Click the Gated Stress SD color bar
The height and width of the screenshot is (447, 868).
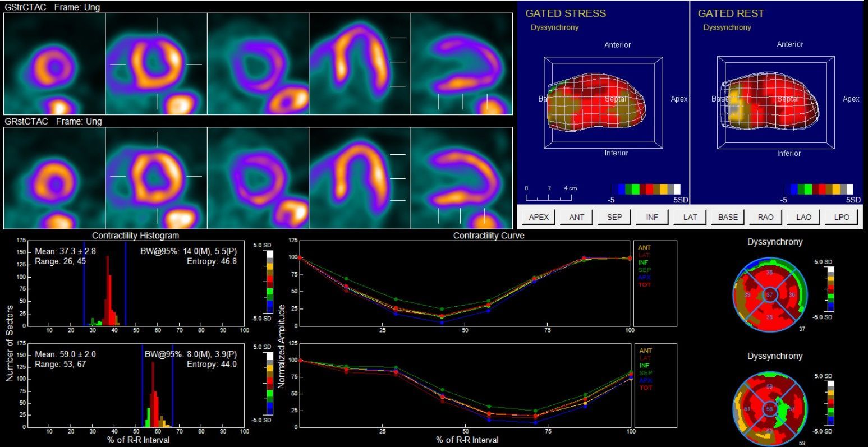[x=645, y=189]
